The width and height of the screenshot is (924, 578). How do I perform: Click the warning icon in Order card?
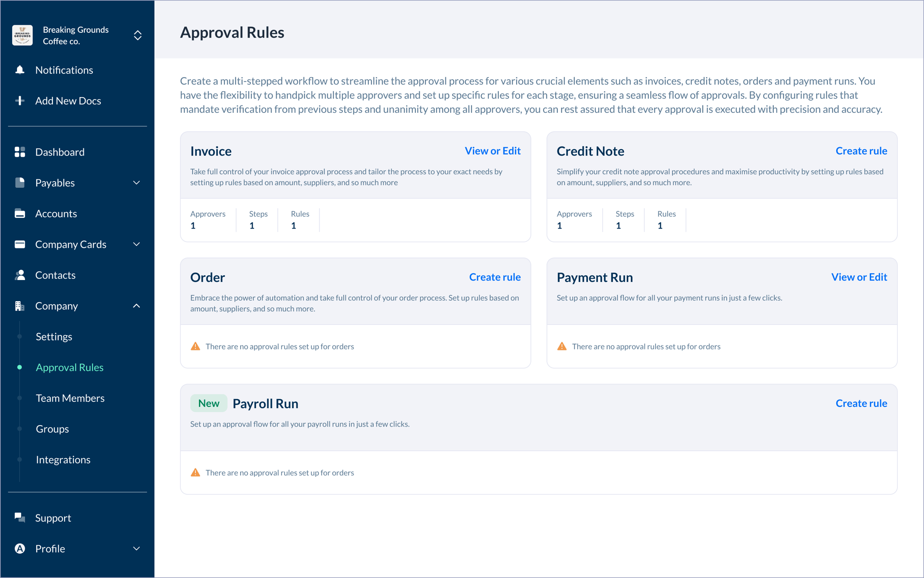point(195,346)
